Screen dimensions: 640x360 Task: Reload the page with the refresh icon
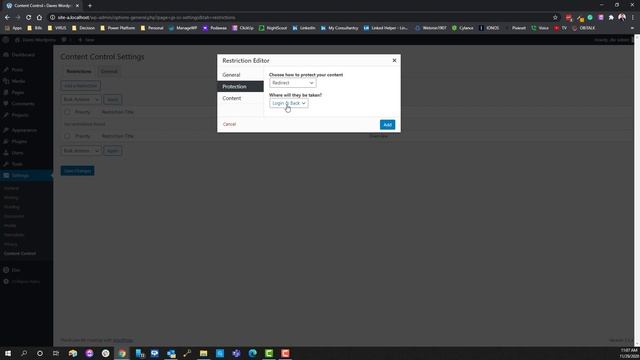(28, 18)
